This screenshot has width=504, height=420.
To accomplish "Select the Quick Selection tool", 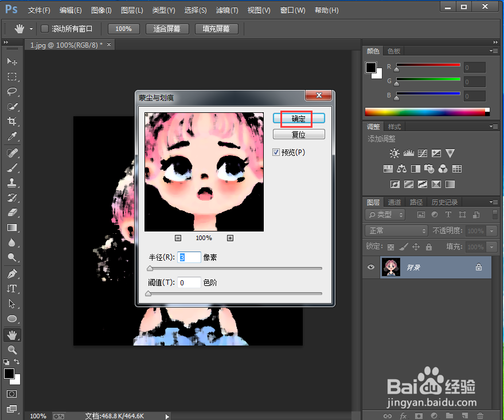I will click(12, 106).
